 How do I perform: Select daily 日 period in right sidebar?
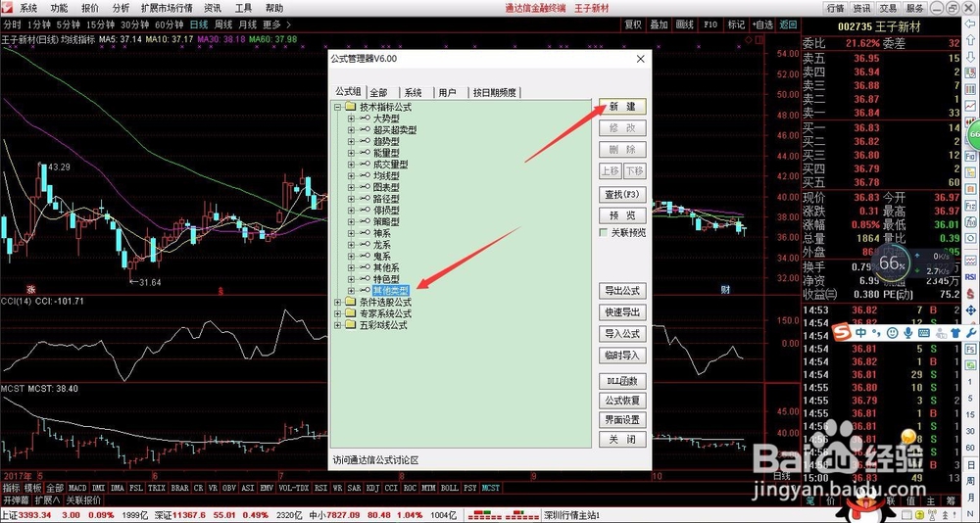coord(970,465)
